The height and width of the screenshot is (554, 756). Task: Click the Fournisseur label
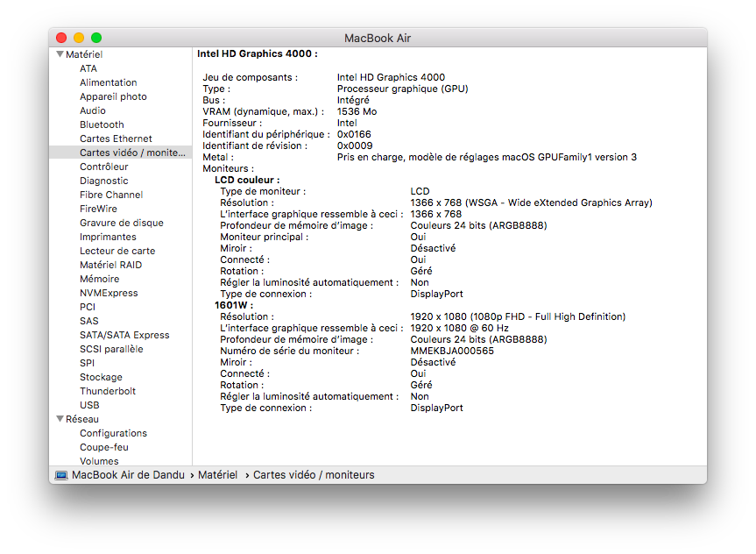[x=232, y=123]
